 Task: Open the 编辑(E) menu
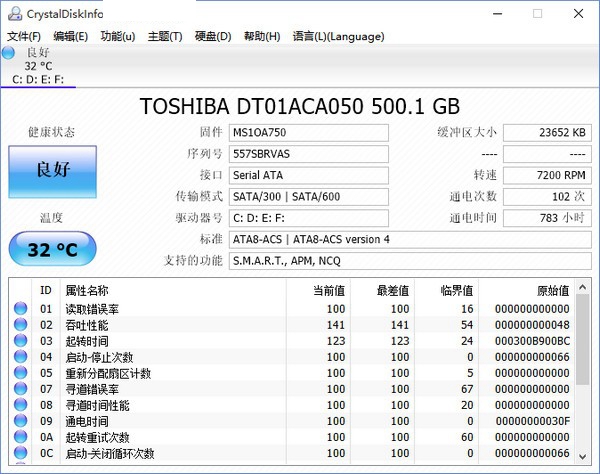(70, 36)
